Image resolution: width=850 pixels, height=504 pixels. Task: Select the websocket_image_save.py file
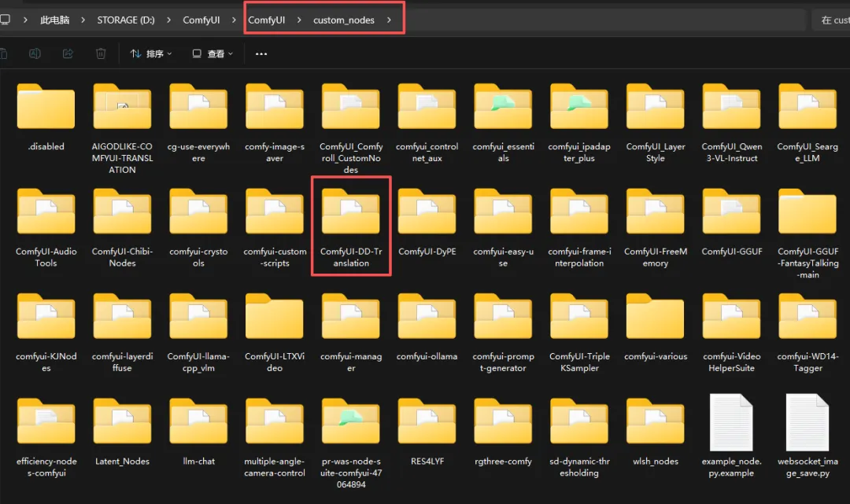(807, 421)
